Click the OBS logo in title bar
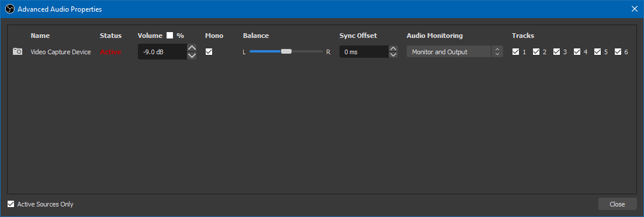 (x=10, y=9)
